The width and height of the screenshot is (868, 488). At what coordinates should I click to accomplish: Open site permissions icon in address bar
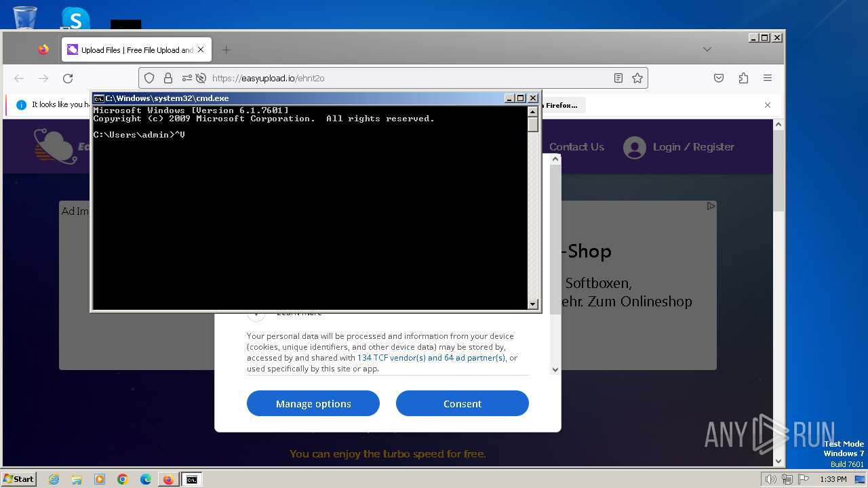186,78
